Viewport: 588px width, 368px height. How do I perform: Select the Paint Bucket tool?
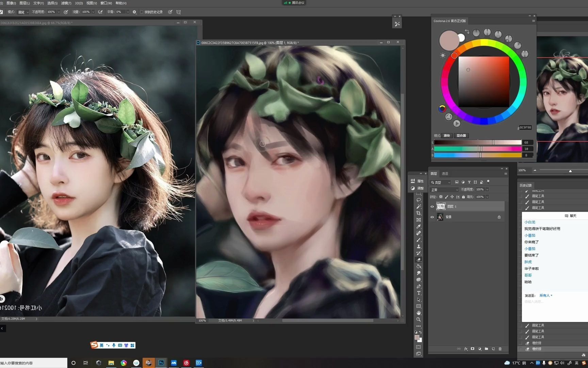pyautogui.click(x=419, y=266)
